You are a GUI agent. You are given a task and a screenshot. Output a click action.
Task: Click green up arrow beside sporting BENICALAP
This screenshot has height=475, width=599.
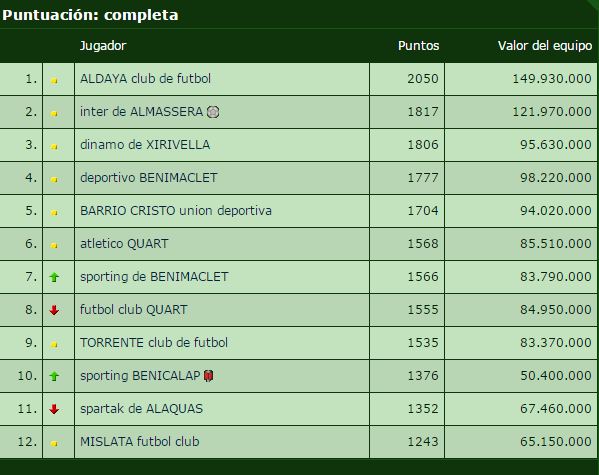(54, 376)
